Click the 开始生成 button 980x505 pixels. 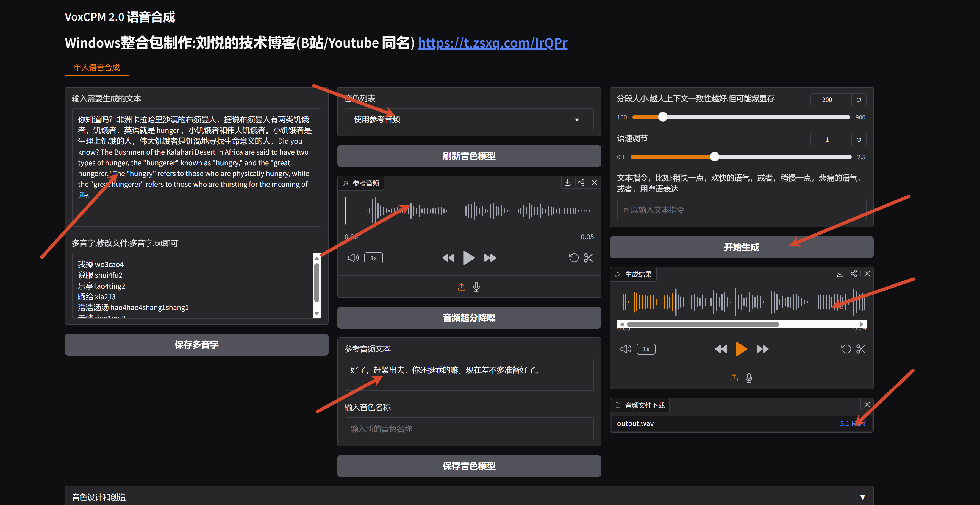coord(741,247)
